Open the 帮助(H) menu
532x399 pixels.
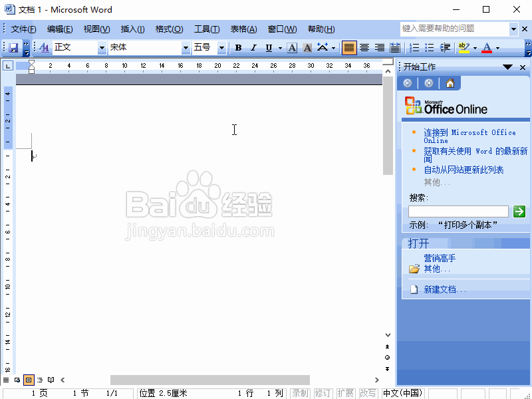(x=321, y=29)
